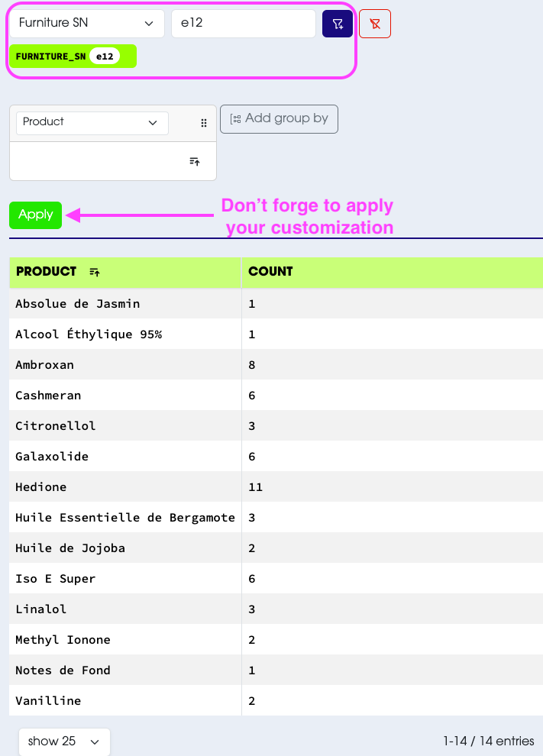Screen dimensions: 543x756
Task: Click the add filter icon button
Action: point(338,24)
